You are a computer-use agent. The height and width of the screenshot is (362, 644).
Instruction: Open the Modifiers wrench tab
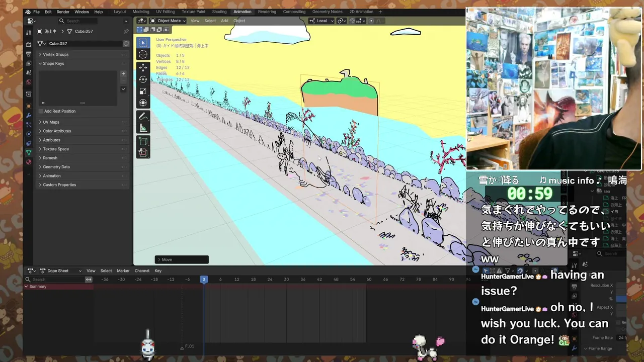pos(29,116)
